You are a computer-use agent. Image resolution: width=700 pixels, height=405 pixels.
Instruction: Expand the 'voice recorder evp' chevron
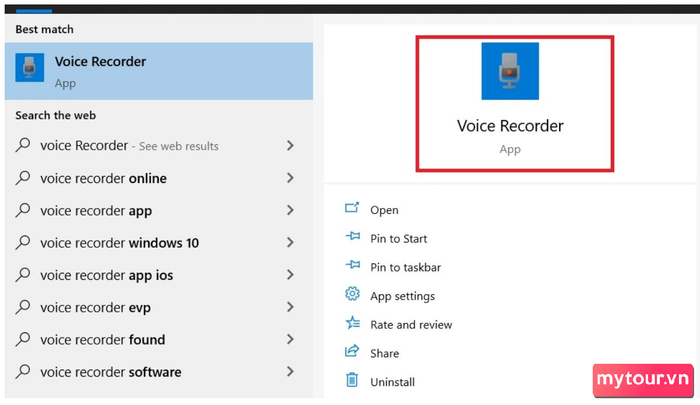click(x=290, y=307)
